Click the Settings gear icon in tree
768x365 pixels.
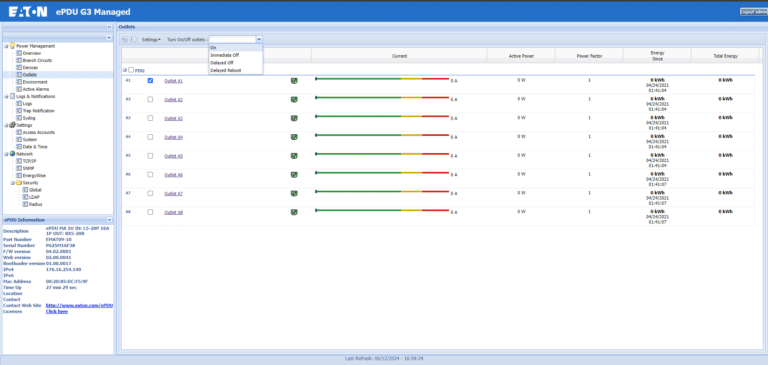12,125
